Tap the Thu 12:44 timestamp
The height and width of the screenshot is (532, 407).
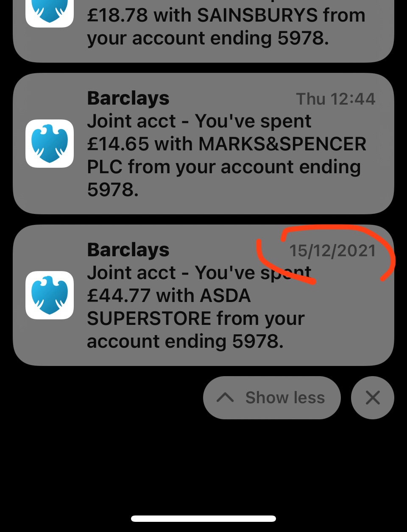coord(335,99)
